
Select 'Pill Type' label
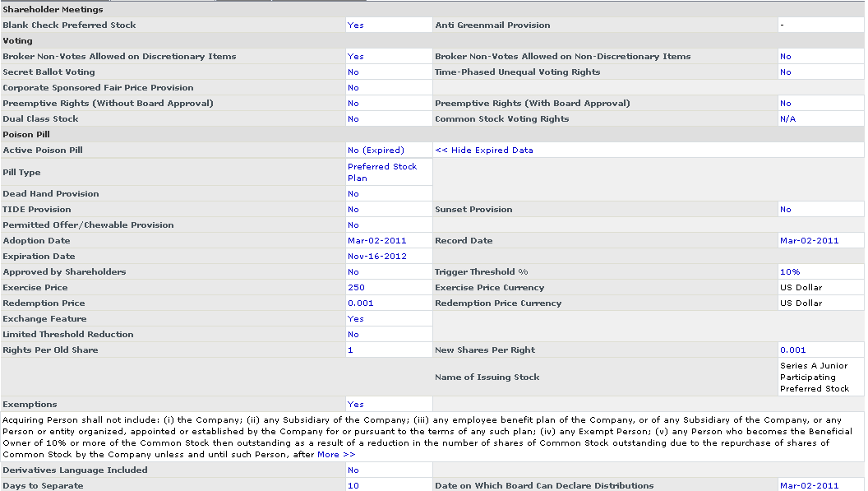[21, 173]
